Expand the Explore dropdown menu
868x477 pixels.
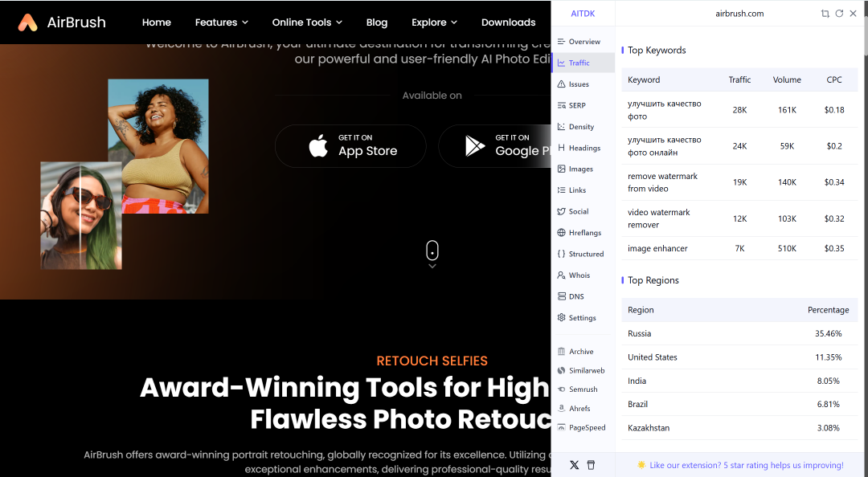pyautogui.click(x=435, y=22)
